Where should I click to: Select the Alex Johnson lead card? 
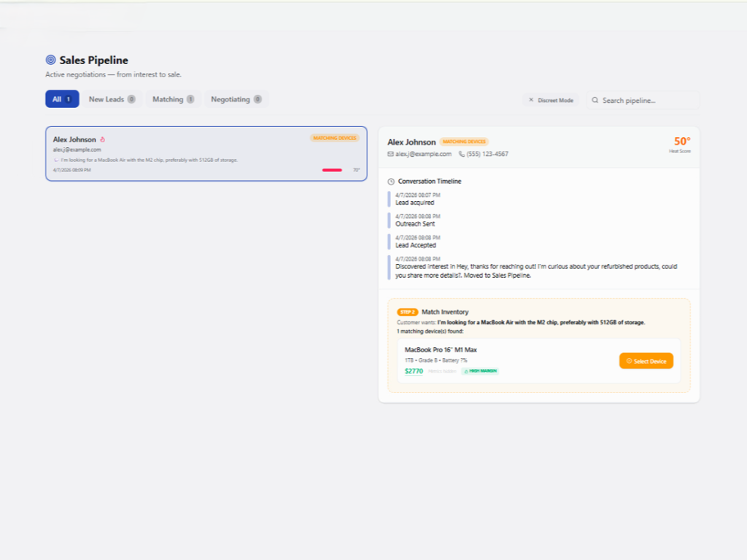[x=206, y=154]
